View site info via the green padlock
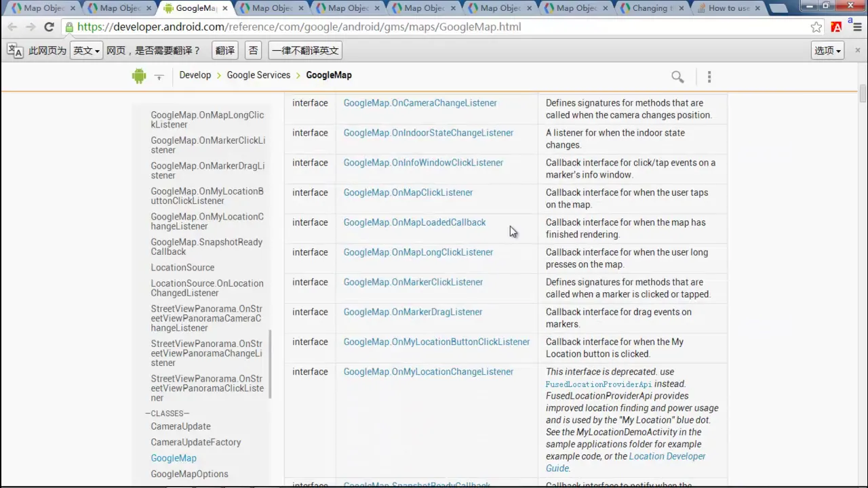The image size is (868, 488). coord(69,27)
